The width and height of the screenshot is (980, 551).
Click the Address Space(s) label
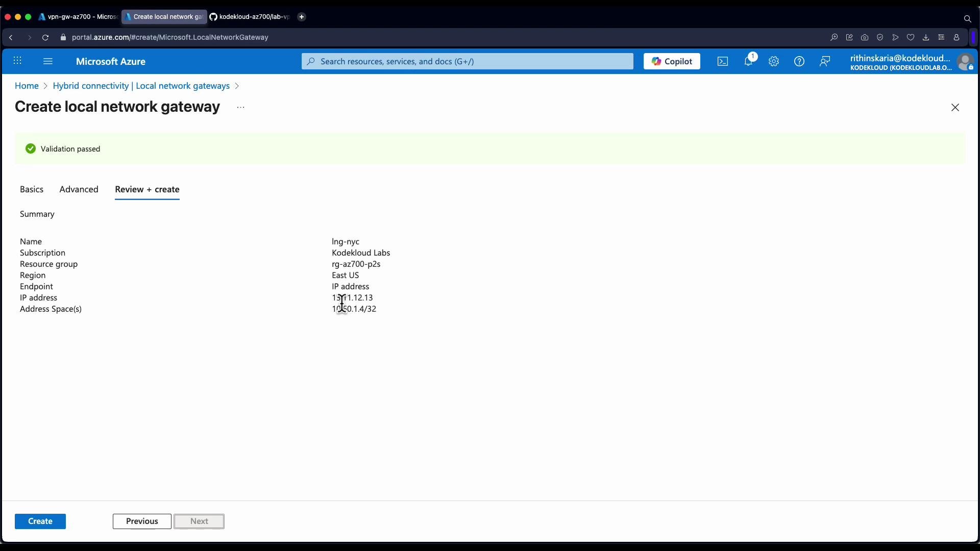pos(51,309)
